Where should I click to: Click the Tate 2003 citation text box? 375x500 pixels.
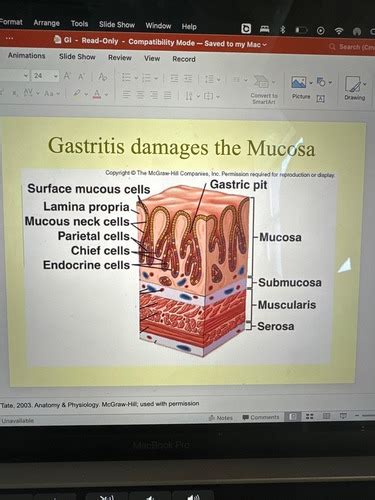[x=99, y=404]
